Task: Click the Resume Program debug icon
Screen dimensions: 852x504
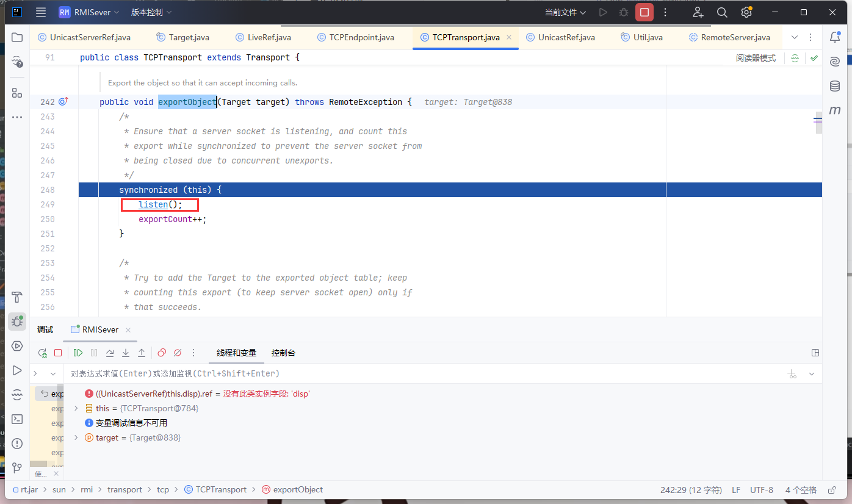Action: tap(78, 353)
